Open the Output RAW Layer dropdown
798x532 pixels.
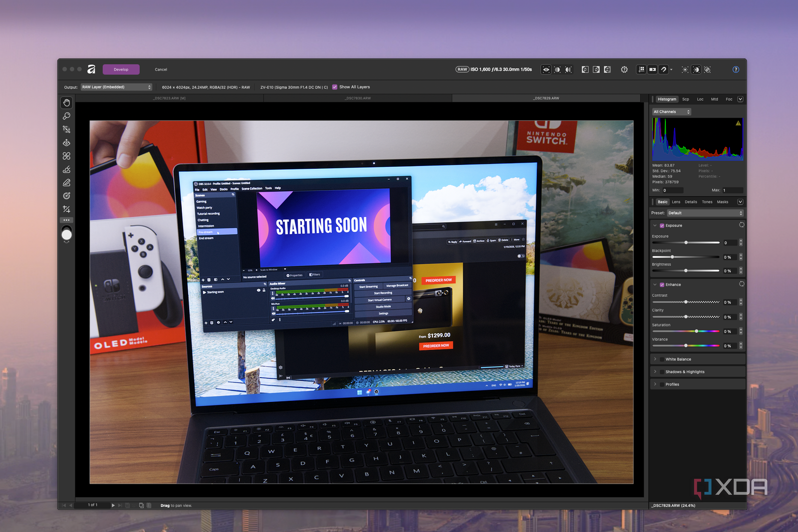(x=117, y=87)
